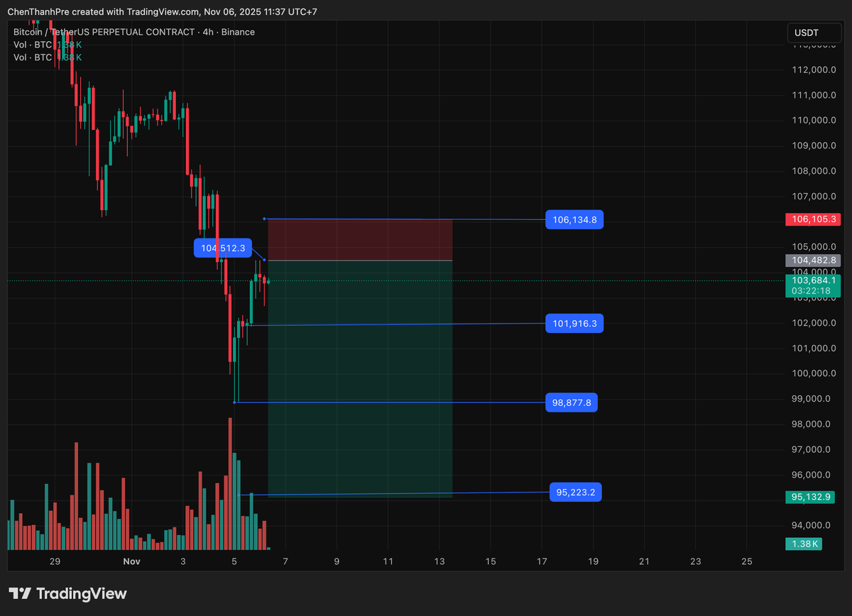852x616 pixels.
Task: Click the 108,000.0 price axis label
Action: [x=813, y=171]
